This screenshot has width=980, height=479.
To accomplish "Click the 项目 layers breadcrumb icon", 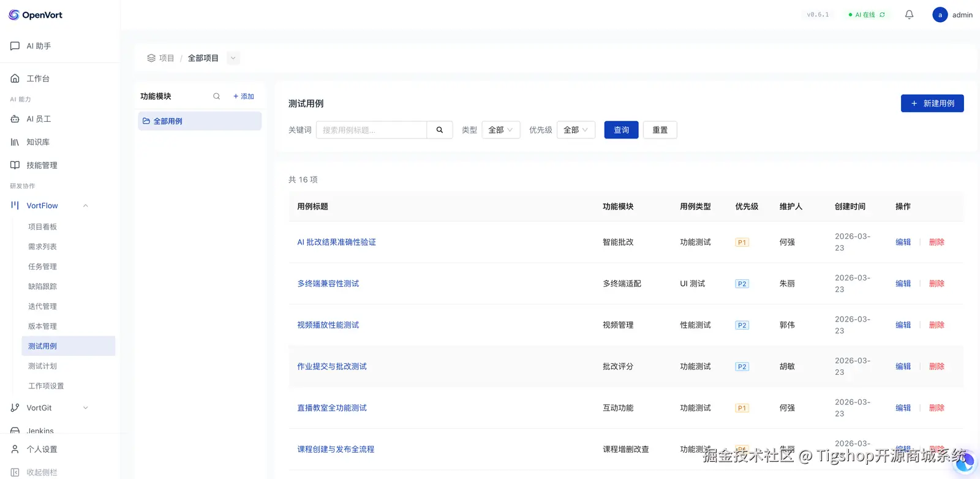I will 151,58.
